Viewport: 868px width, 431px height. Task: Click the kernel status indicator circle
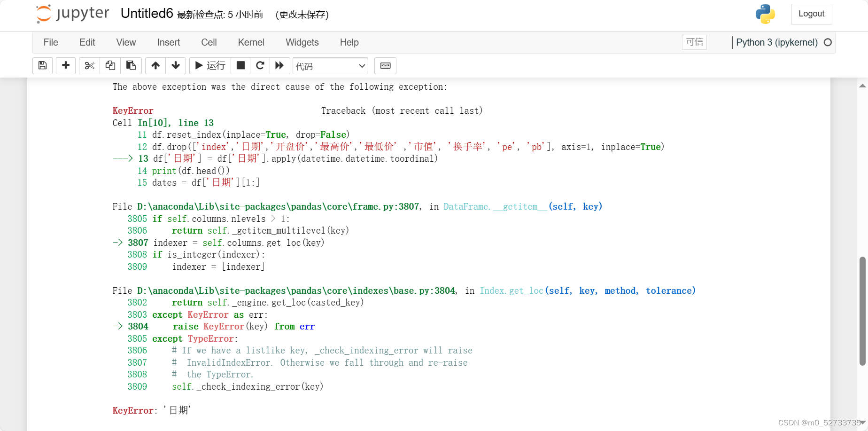pos(828,42)
